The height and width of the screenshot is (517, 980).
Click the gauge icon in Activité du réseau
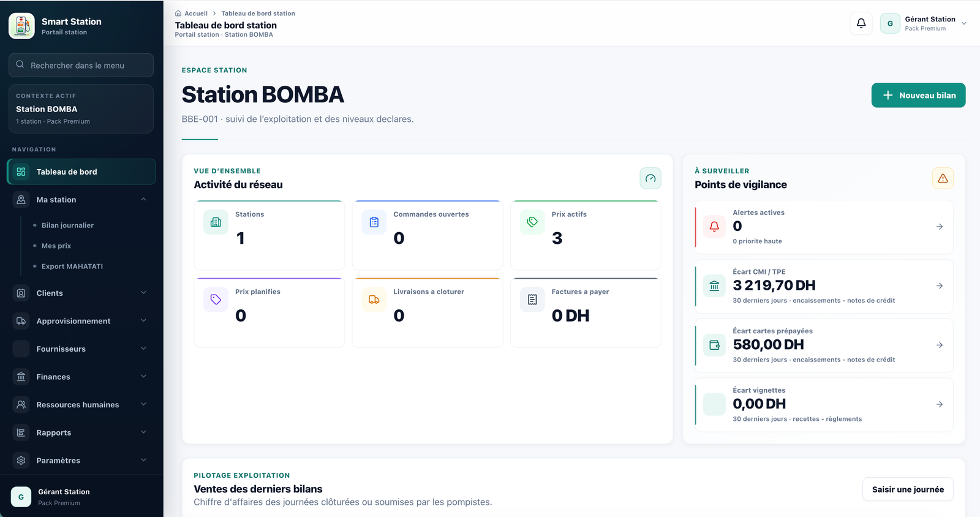pyautogui.click(x=650, y=178)
